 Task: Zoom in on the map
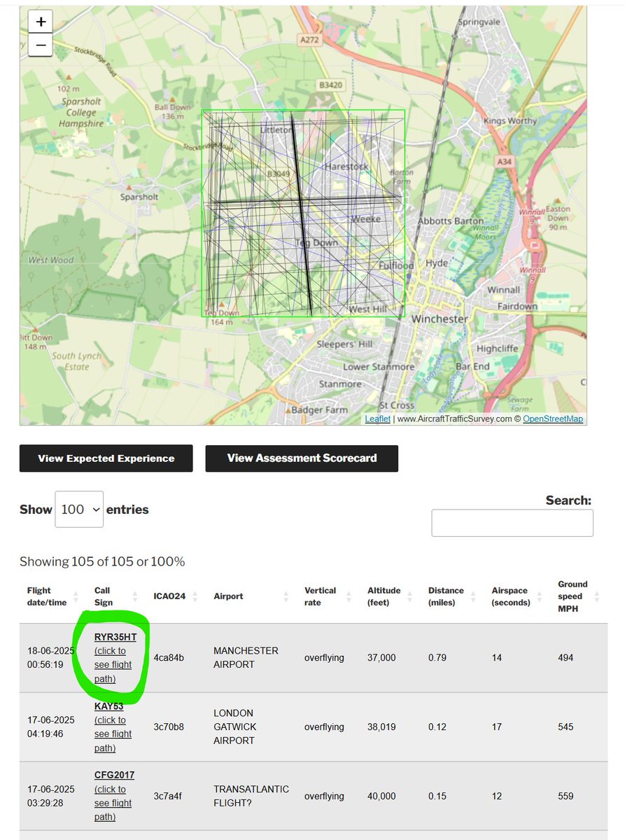tap(40, 21)
